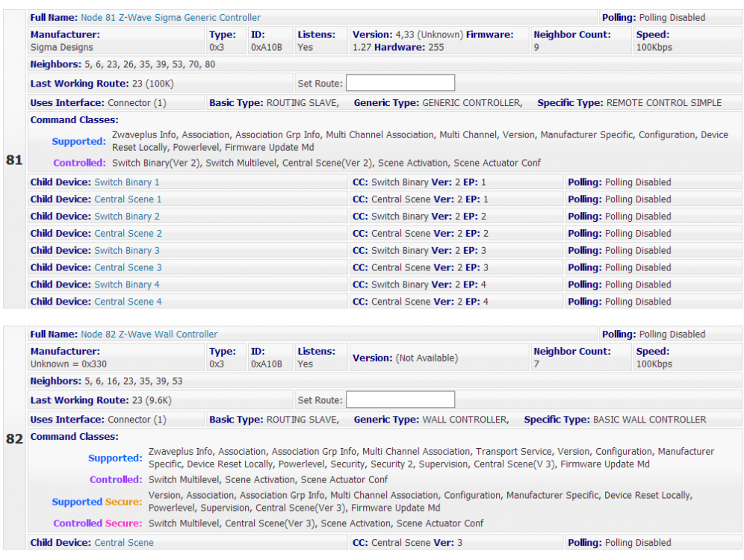Click Polling Disabled in Switch Binary 1 row
744x560 pixels.
click(x=638, y=182)
